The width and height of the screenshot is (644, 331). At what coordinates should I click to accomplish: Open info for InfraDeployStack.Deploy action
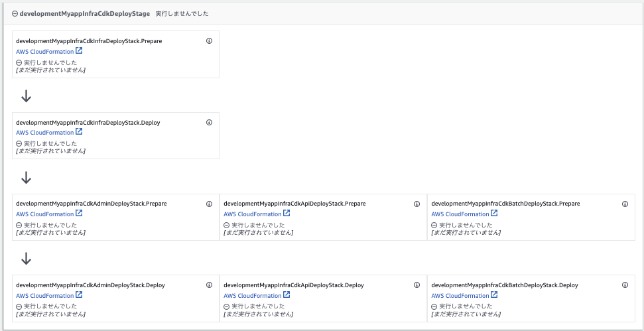click(x=209, y=122)
